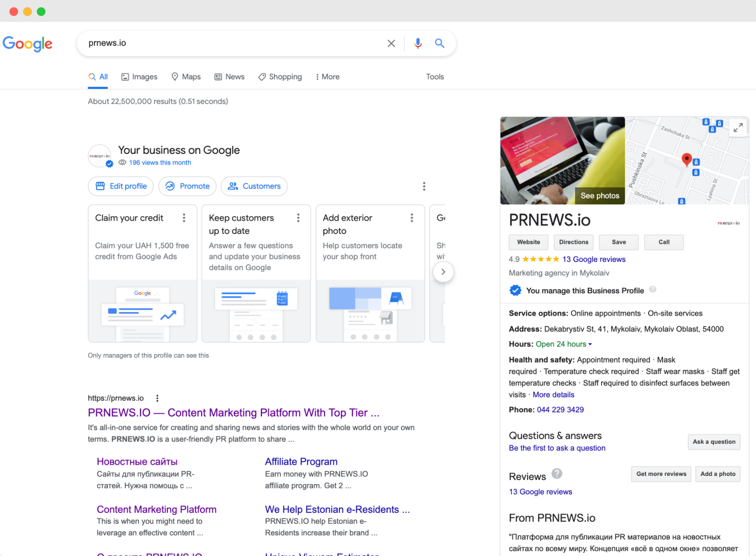The image size is (756, 556).
Task: Click the map thumbnail of Mykolaiv
Action: coord(686,161)
